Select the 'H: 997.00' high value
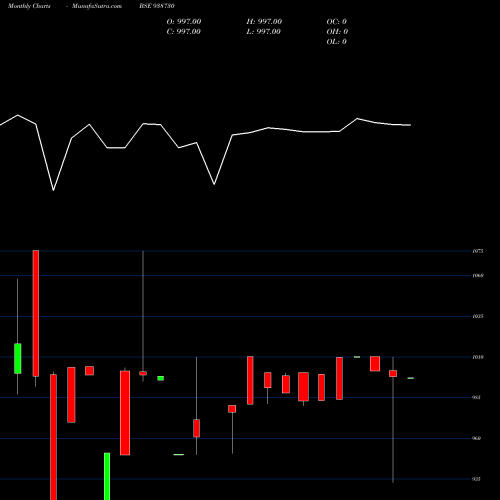The width and height of the screenshot is (500, 500). coord(264,22)
